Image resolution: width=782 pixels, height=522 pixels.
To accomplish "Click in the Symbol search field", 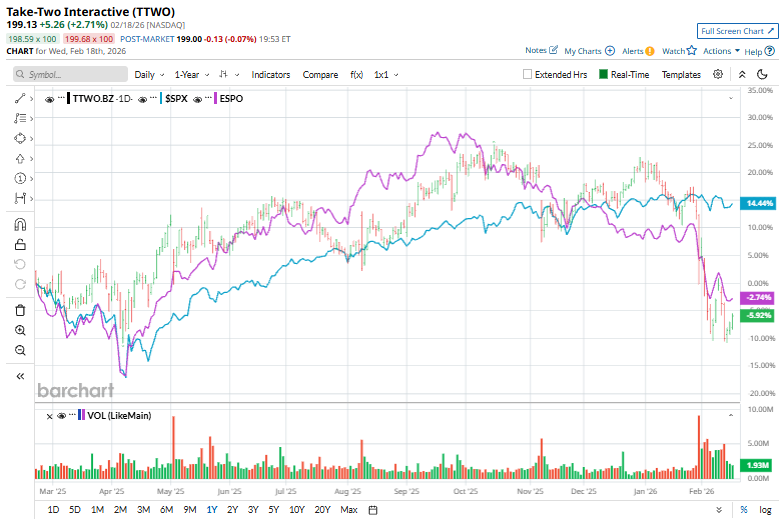I will click(x=75, y=74).
